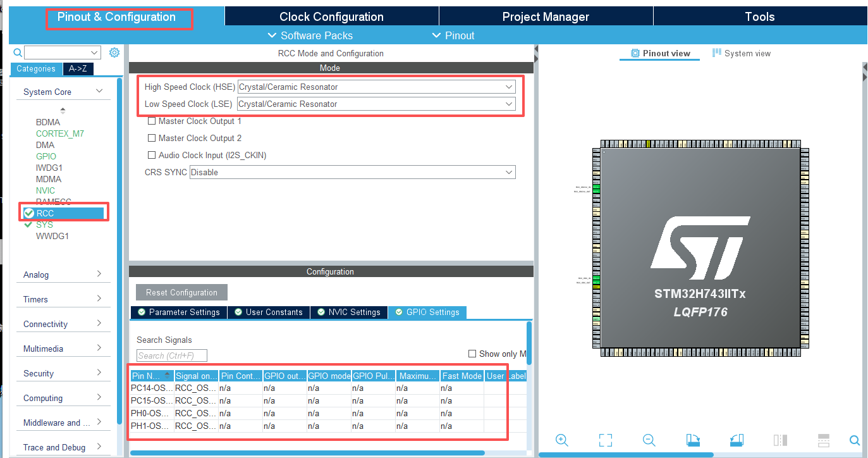Go to the Tools tab

pos(760,17)
